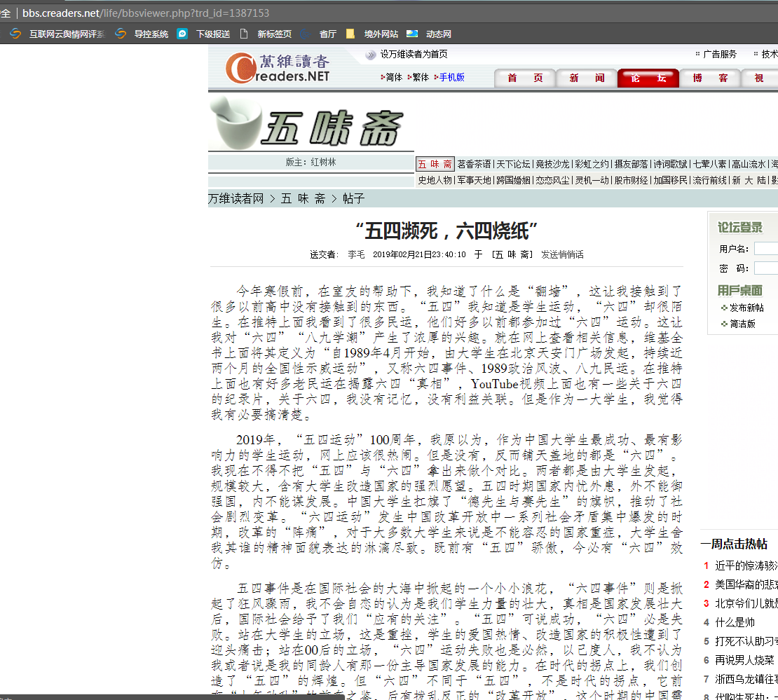
Task: Open the 省厅 bookmark icon
Action: (x=305, y=34)
